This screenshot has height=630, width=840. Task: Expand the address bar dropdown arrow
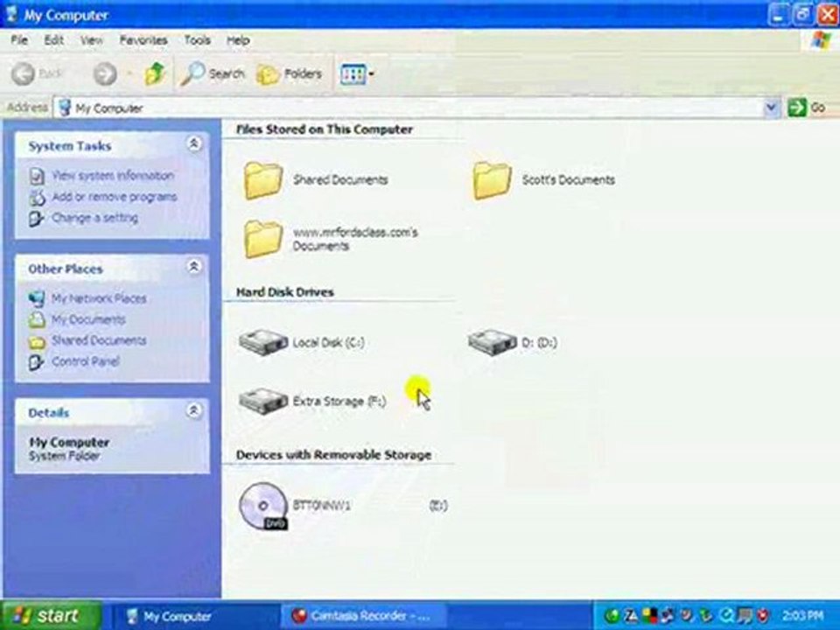tap(772, 108)
